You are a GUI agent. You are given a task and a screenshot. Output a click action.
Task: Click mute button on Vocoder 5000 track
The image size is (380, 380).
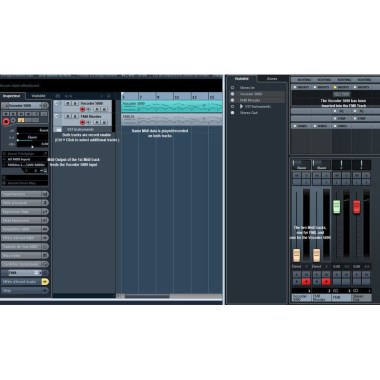pyautogui.click(x=68, y=103)
